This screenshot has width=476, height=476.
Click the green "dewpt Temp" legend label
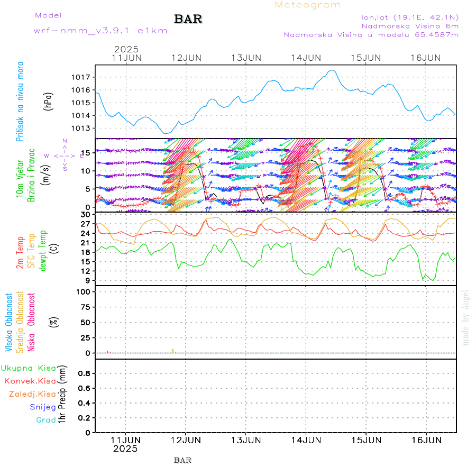pos(42,251)
